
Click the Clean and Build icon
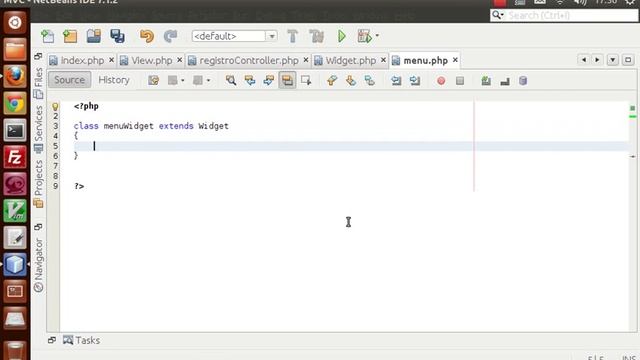316,36
